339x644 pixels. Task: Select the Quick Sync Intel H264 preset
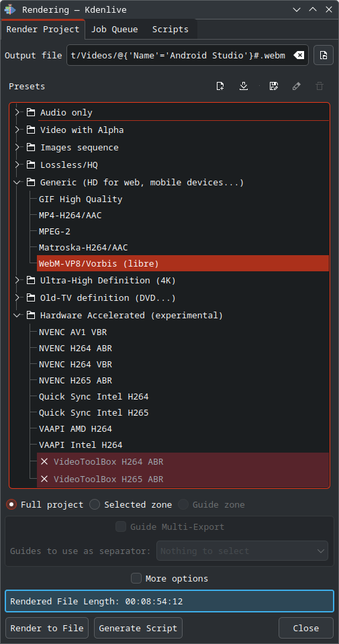183,396
